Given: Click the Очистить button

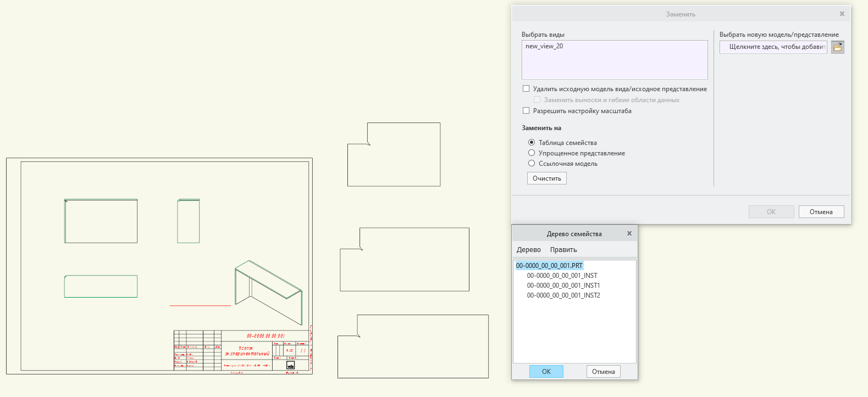Looking at the screenshot, I should [x=547, y=178].
